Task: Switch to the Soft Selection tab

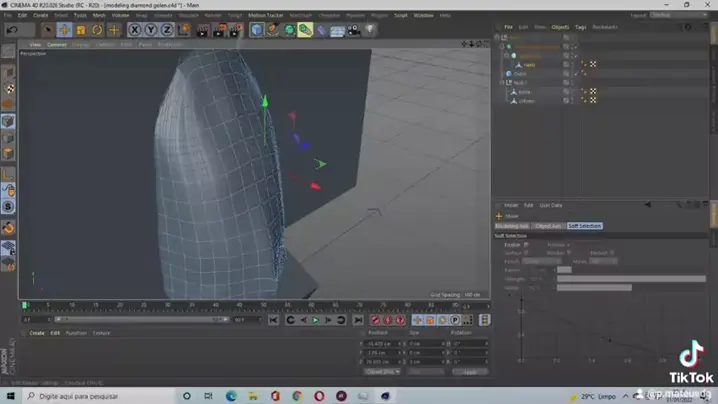Action: tap(586, 226)
